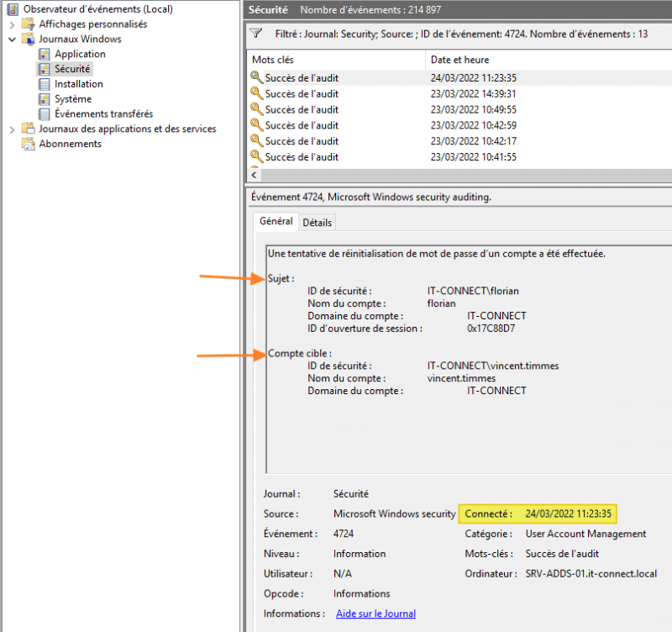Click the Système log icon
This screenshot has height=632, width=672.
pos(45,99)
